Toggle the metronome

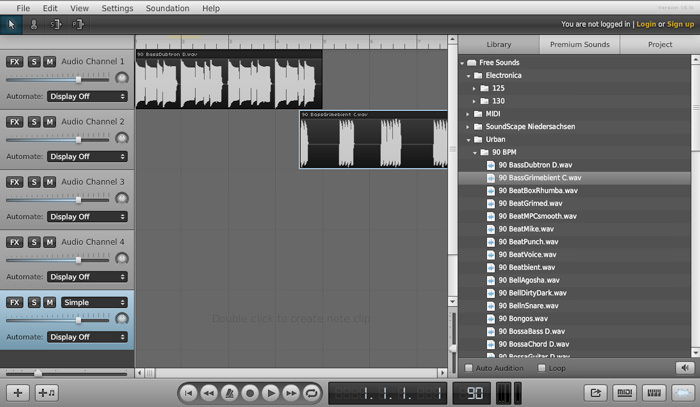pos(229,393)
